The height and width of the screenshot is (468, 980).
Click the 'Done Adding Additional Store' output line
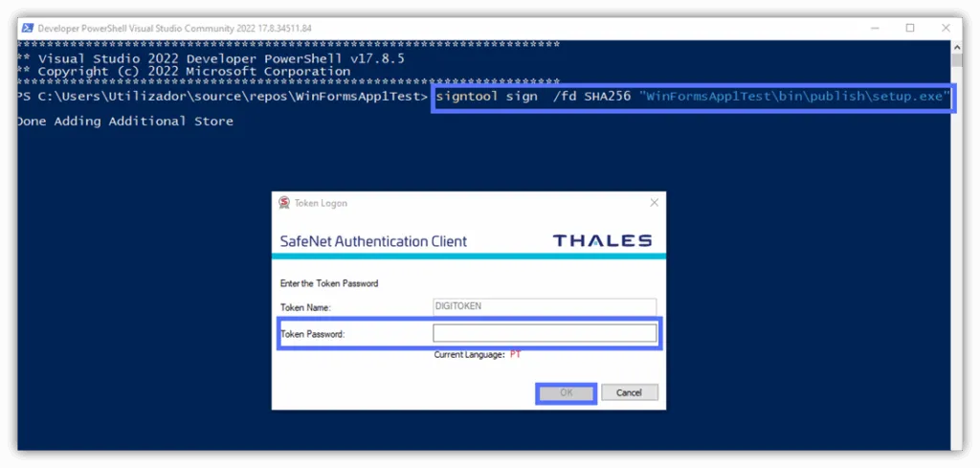125,122
